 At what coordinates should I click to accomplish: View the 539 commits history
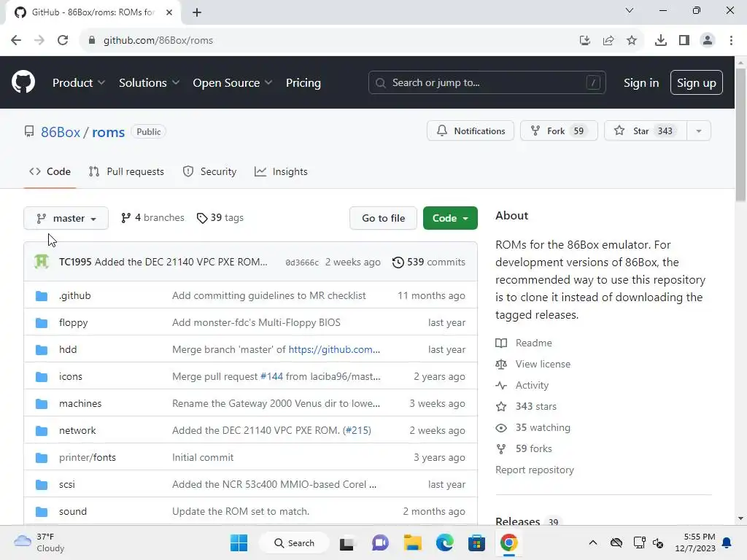[x=429, y=262]
